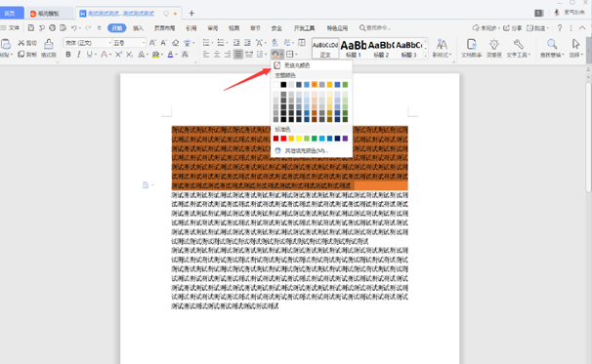Click the decrease indent icon
The image size is (592, 364).
click(x=236, y=42)
